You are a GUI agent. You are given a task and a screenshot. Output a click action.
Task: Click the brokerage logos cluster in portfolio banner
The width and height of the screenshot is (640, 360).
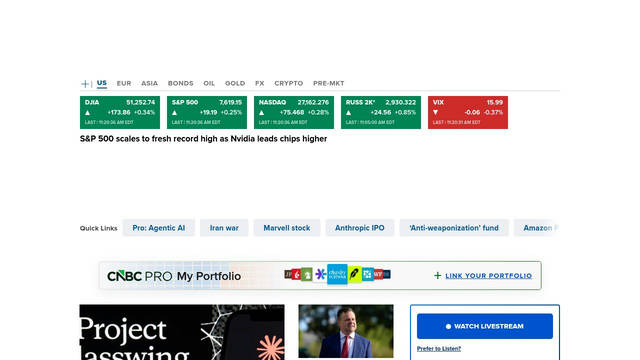[338, 274]
